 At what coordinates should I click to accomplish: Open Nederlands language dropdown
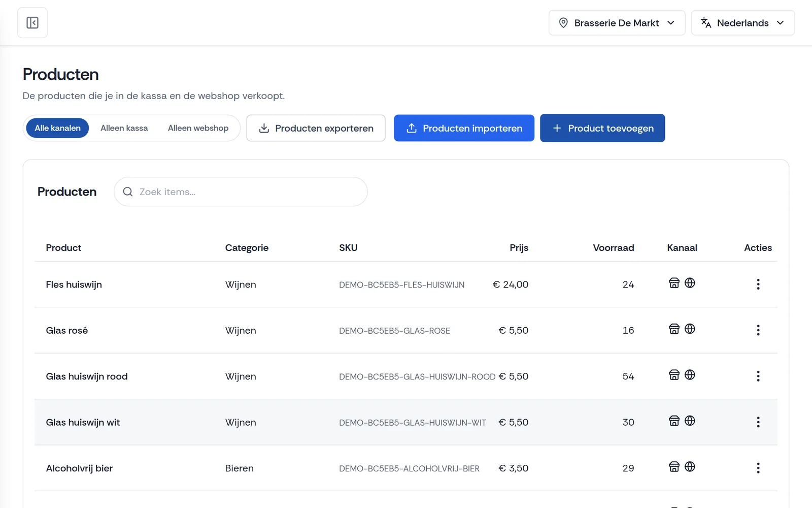pos(742,23)
